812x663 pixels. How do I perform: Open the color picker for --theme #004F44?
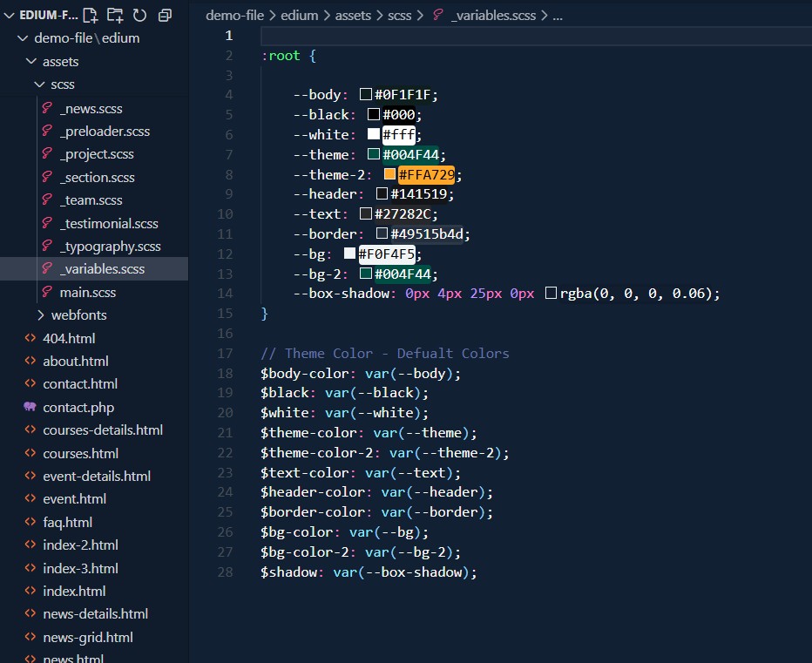374,154
